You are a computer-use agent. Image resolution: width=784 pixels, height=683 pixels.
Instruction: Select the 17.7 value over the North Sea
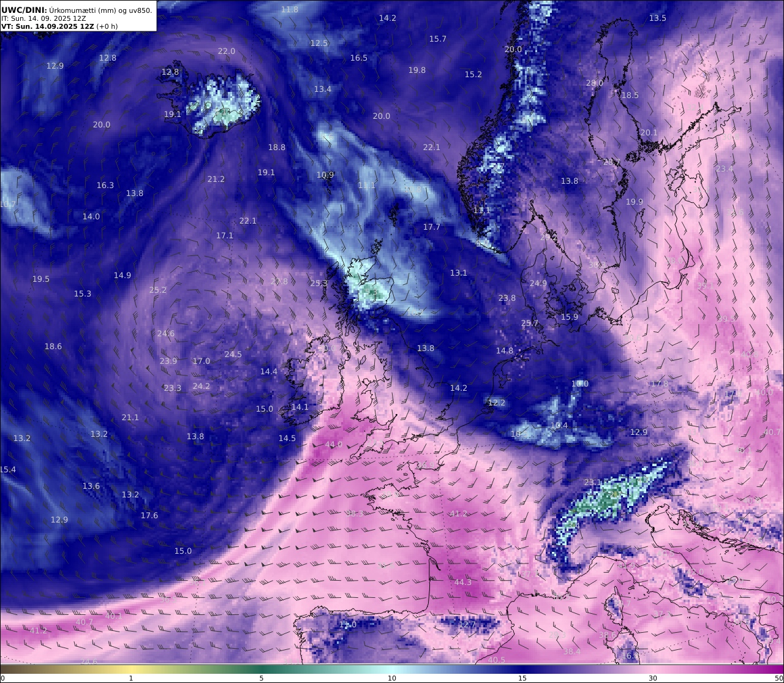[432, 227]
